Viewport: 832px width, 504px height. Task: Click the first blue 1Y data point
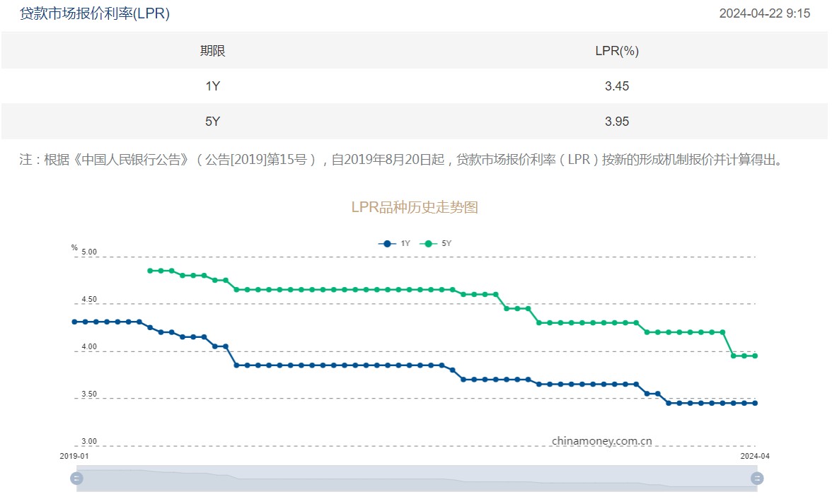(74, 322)
